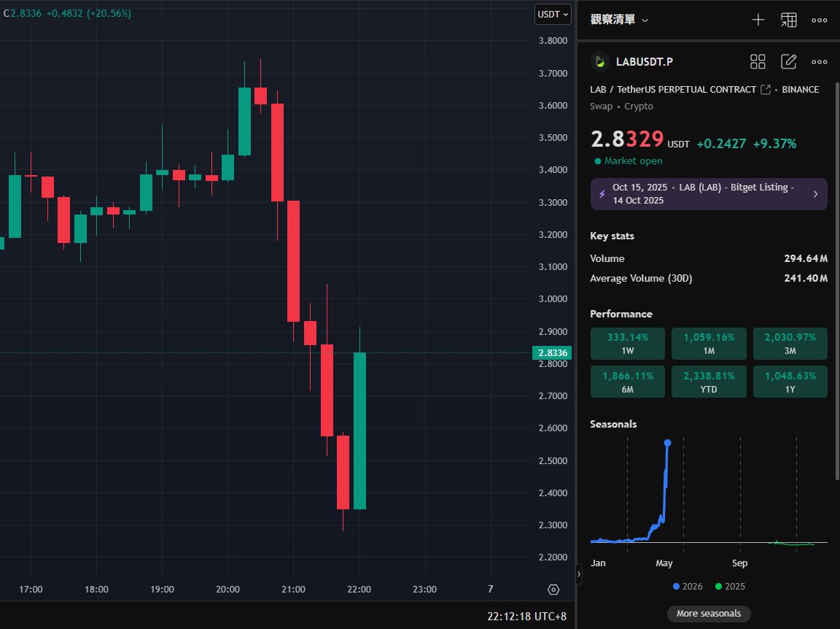Collapse the right panel using the side arrow

(x=578, y=574)
